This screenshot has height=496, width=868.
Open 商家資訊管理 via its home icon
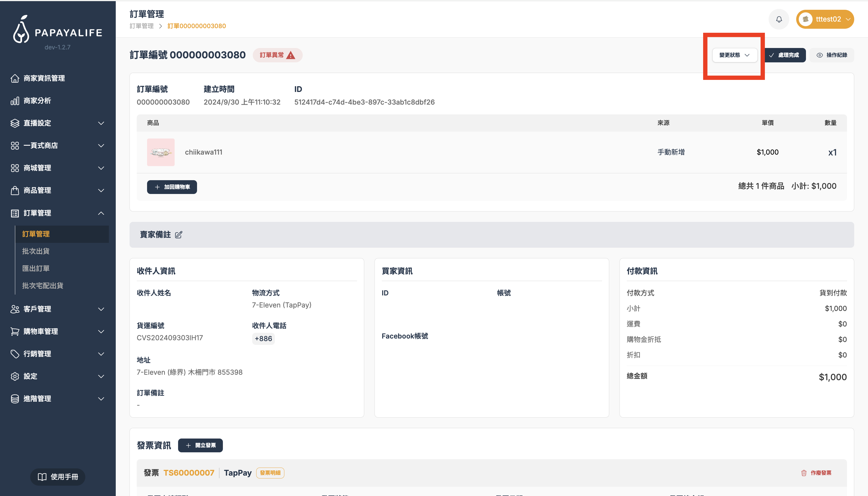(x=15, y=78)
